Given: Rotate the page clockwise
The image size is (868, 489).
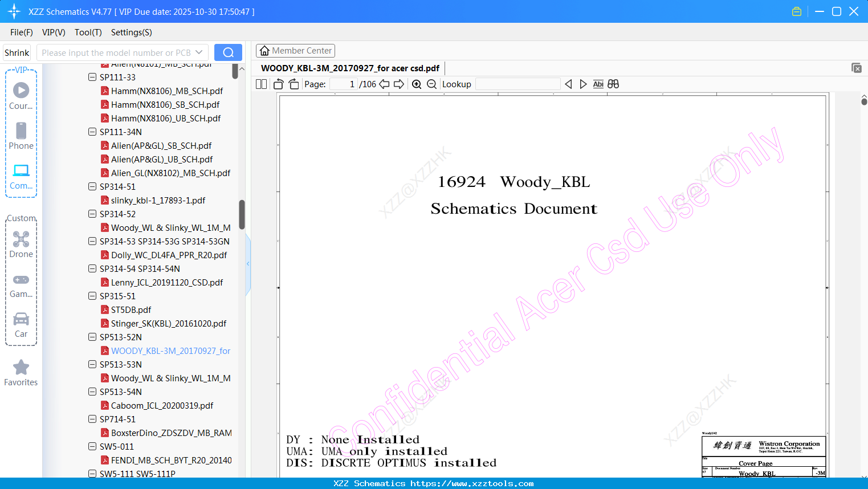Looking at the screenshot, I should [294, 84].
